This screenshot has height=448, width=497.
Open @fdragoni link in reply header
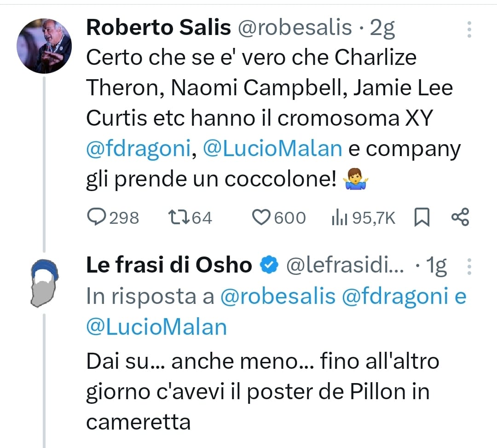point(395,297)
